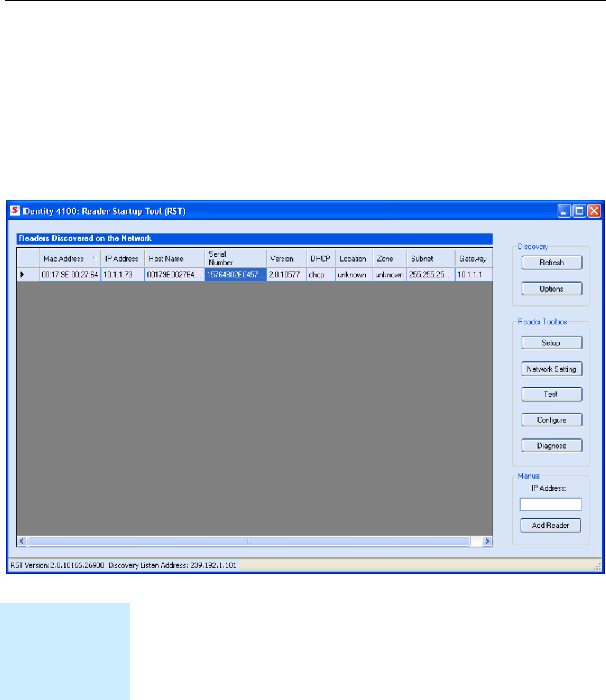Click the Version column header
This screenshot has height=700, width=606.
(286, 259)
